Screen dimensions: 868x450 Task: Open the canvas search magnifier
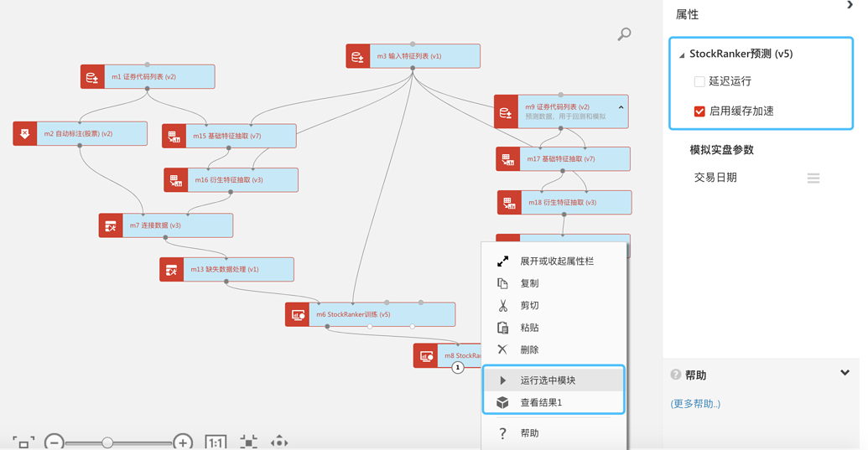(x=624, y=34)
